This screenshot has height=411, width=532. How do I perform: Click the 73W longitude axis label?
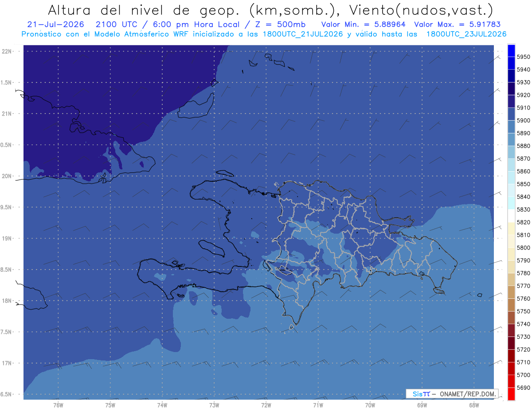pos(214,405)
